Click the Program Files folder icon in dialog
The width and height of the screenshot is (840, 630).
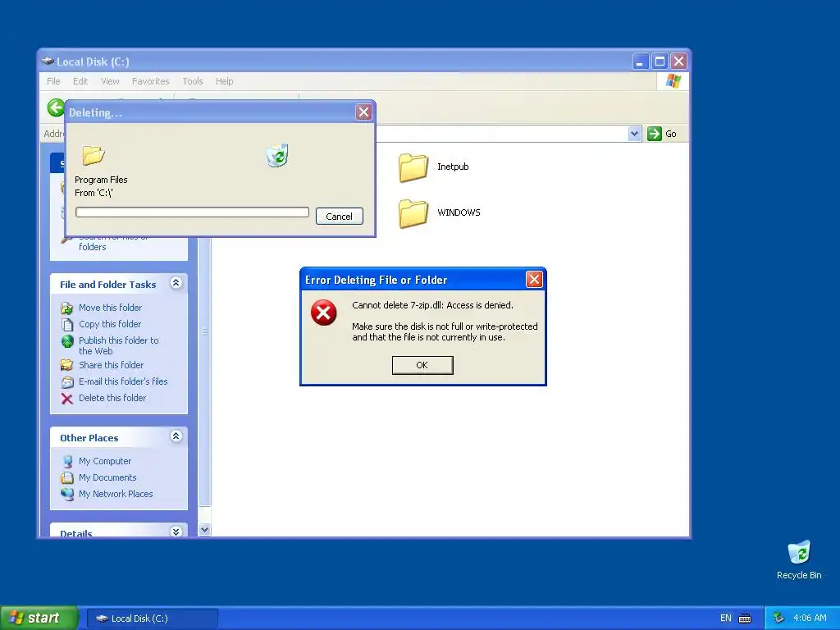click(94, 155)
